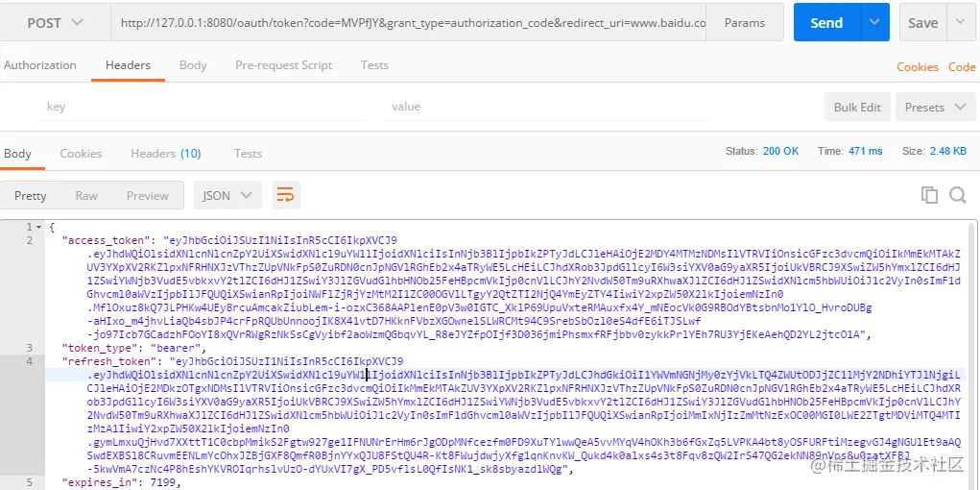Click line number 4 in gutter

[30, 361]
